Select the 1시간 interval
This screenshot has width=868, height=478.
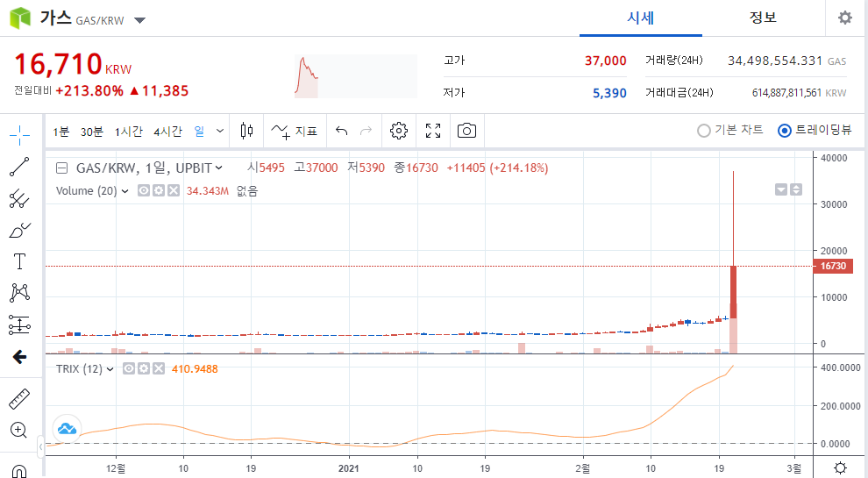click(128, 132)
